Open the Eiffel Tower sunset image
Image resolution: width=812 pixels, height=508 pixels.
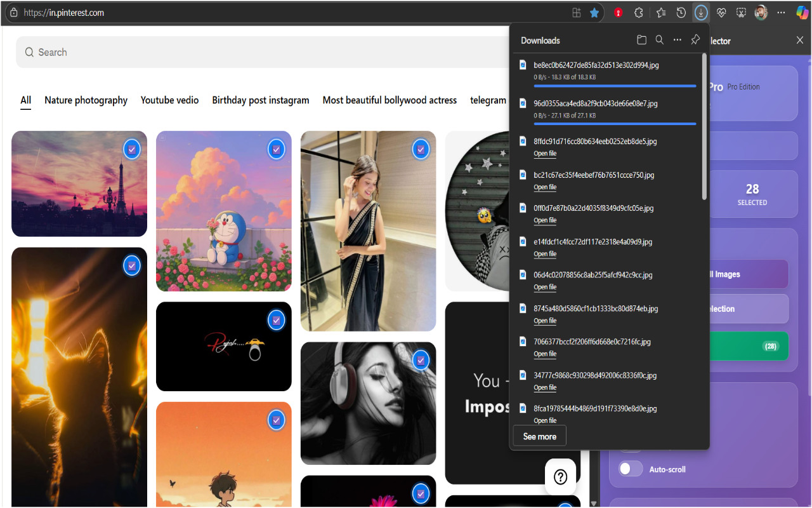(79, 184)
